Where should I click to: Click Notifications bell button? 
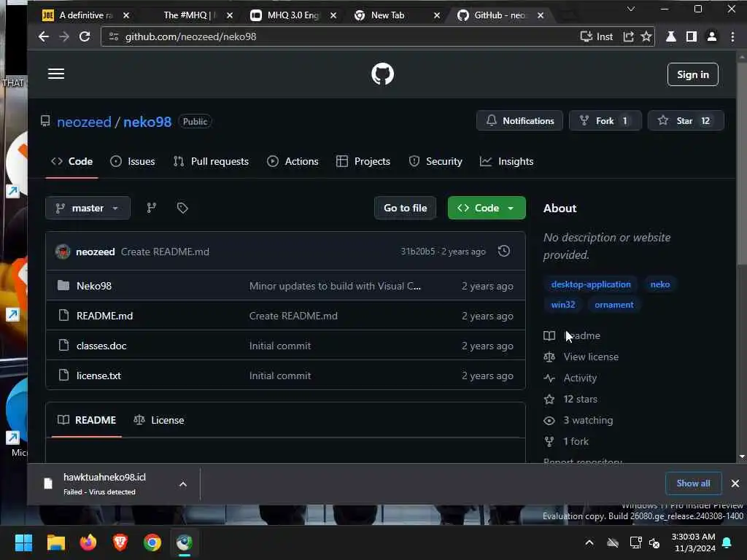coord(519,121)
